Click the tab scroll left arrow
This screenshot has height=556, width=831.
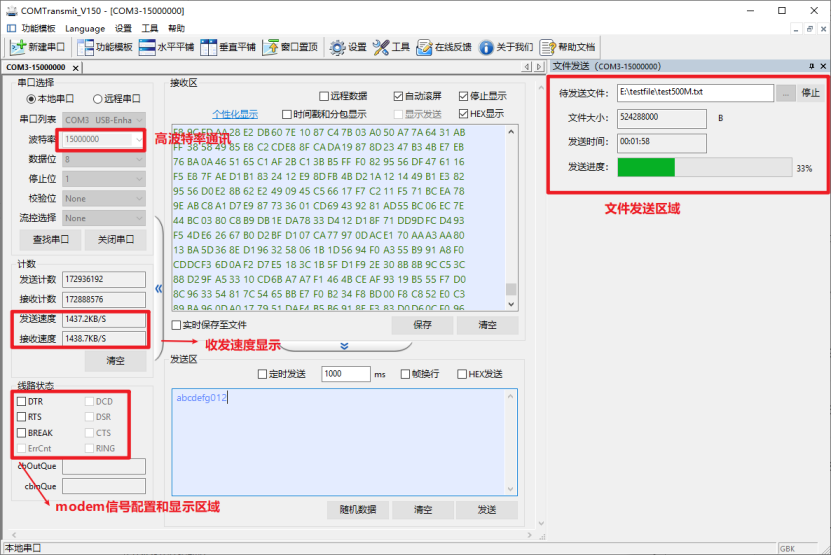[x=526, y=67]
